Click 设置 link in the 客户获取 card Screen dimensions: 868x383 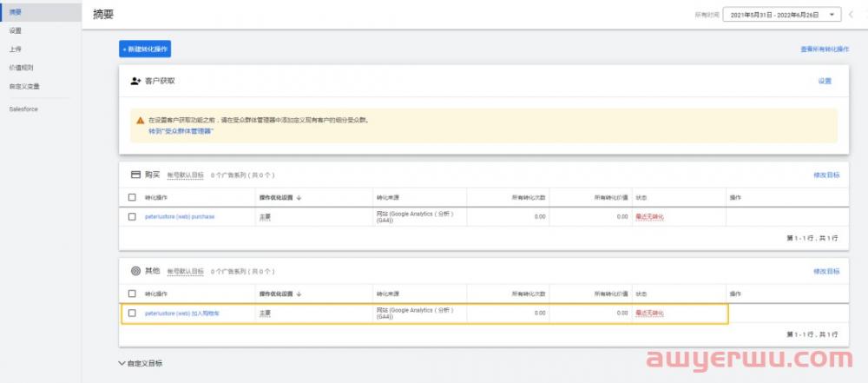825,81
